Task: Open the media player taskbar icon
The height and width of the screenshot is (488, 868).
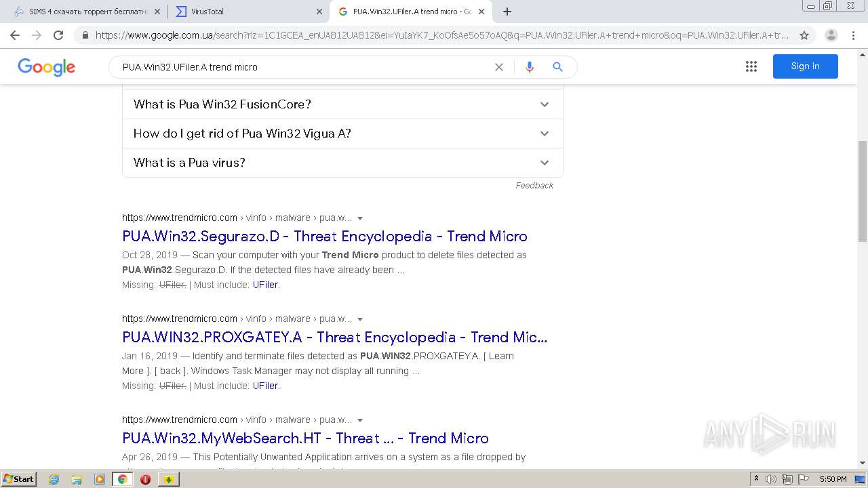Action: [100, 479]
